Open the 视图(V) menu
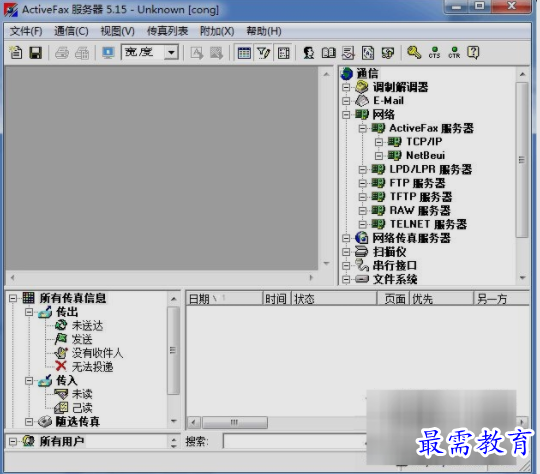 [117, 31]
